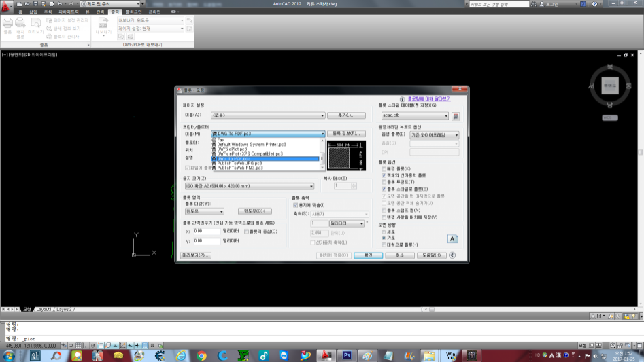Open the page setup name dropdown
644x362 pixels.
(x=268, y=115)
